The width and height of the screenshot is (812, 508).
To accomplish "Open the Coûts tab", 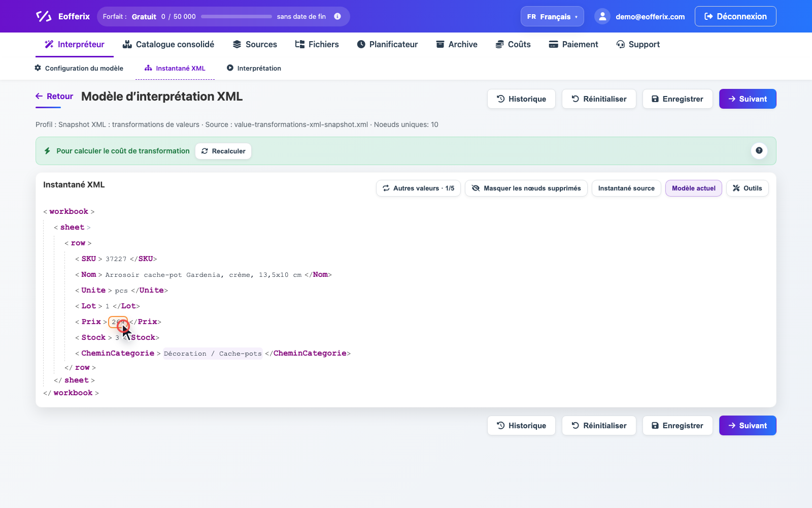I will coord(513,44).
